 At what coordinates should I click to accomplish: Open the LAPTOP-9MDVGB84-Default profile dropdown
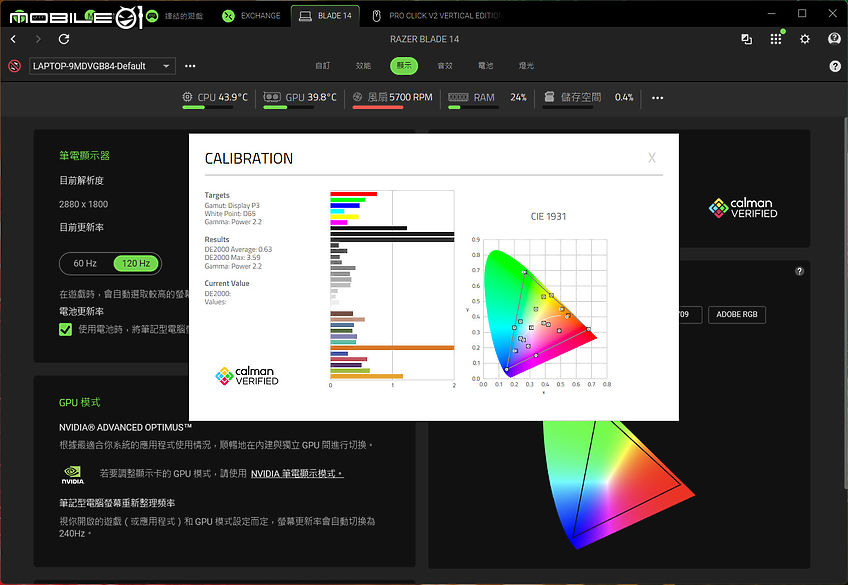[102, 66]
